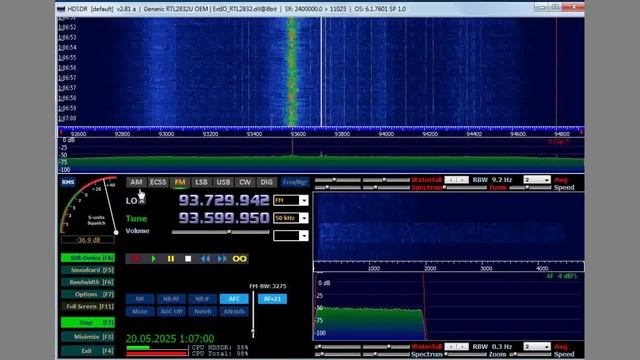
Task: Toggle the RMS S-meter mode button
Action: pyautogui.click(x=68, y=182)
